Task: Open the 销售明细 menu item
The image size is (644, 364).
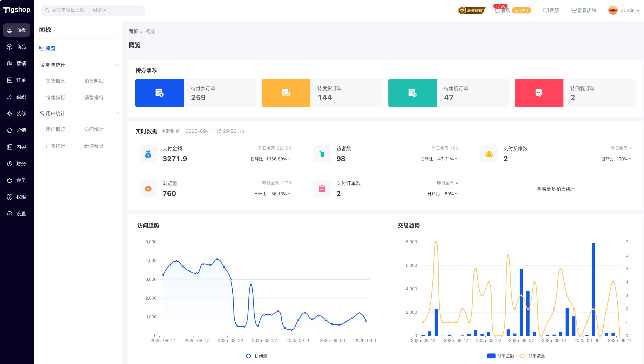Action: click(x=94, y=81)
